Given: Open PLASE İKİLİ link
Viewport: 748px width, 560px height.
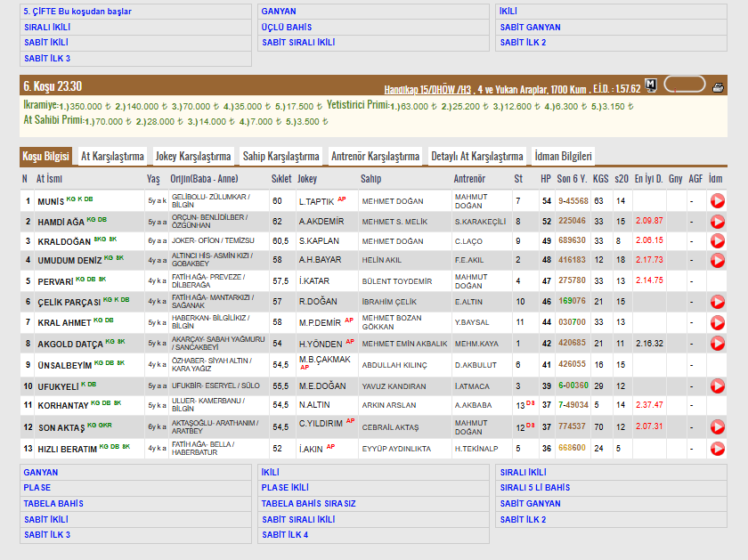Looking at the screenshot, I should pos(285,488).
